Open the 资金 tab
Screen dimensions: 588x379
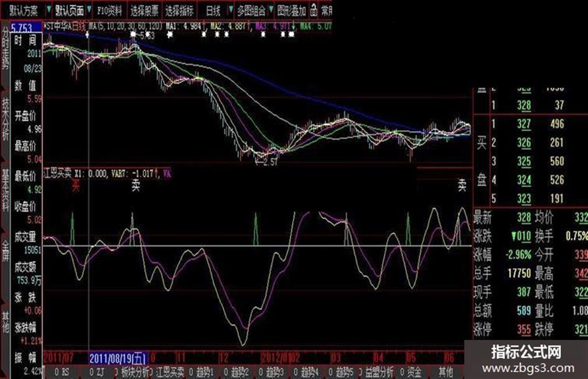click(411, 372)
